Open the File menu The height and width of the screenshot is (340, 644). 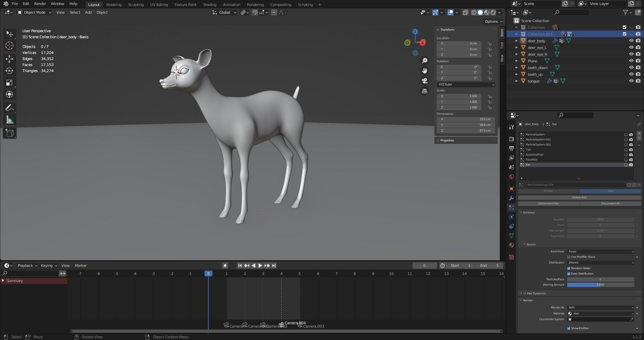point(15,4)
